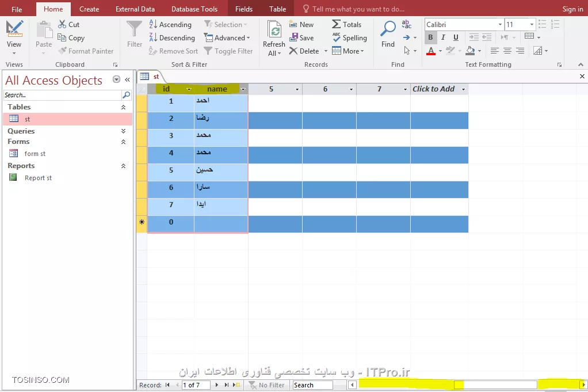The image size is (588, 392).
Task: Switch to the Create ribbon tab
Action: [x=89, y=9]
